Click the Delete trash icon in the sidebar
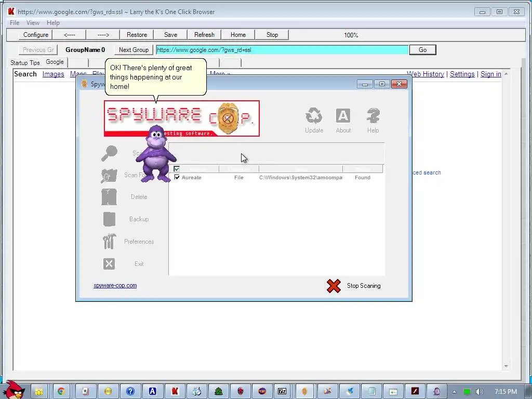The image size is (532, 399). pos(109,197)
